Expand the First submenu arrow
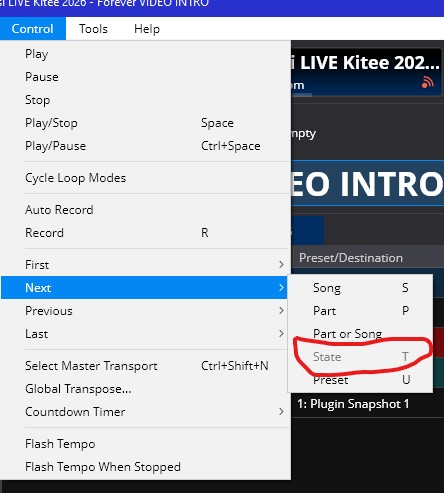 pos(281,265)
